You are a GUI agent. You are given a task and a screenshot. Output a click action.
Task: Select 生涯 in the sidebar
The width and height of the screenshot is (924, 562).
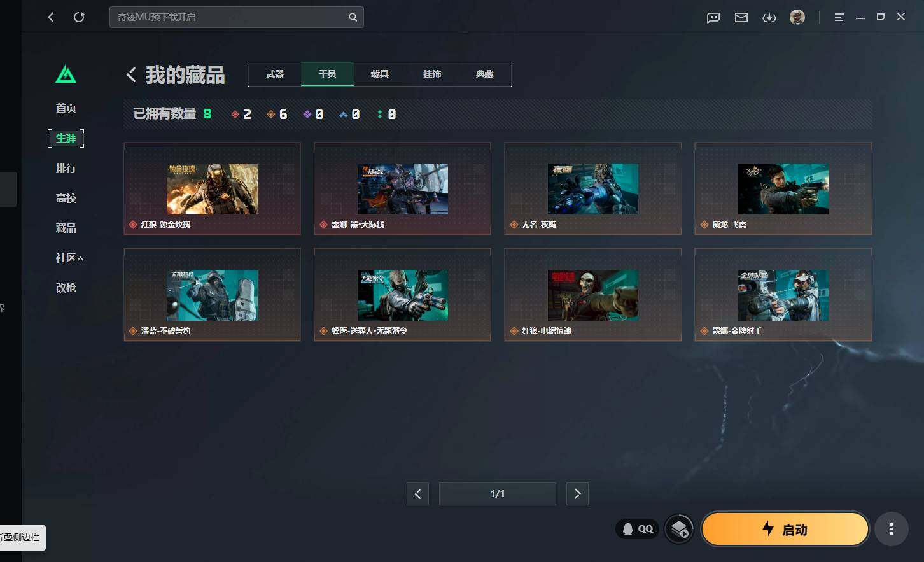tap(66, 138)
